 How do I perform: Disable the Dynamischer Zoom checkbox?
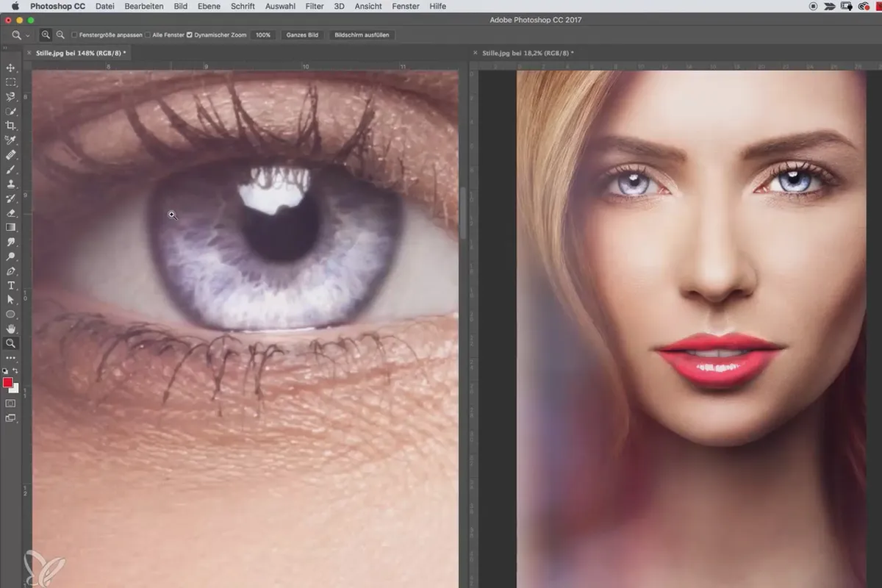(190, 35)
